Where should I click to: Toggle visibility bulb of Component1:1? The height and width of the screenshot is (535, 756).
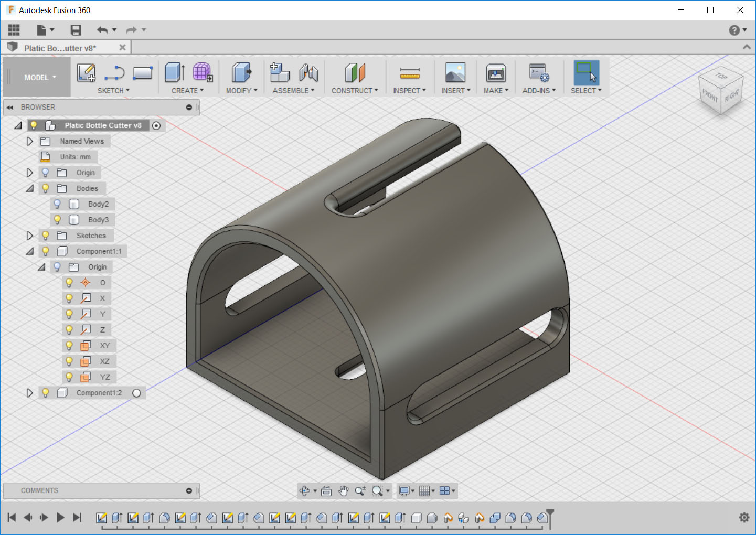(46, 251)
